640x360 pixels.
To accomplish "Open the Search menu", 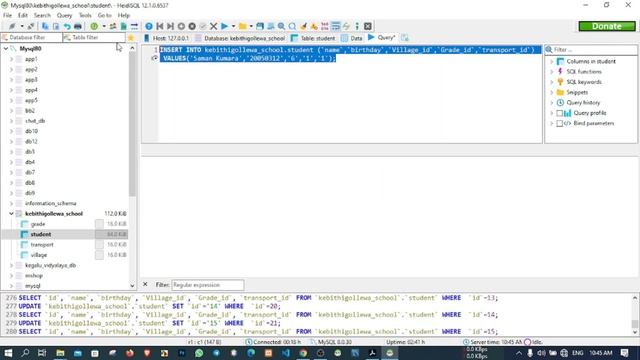I will (x=42, y=15).
